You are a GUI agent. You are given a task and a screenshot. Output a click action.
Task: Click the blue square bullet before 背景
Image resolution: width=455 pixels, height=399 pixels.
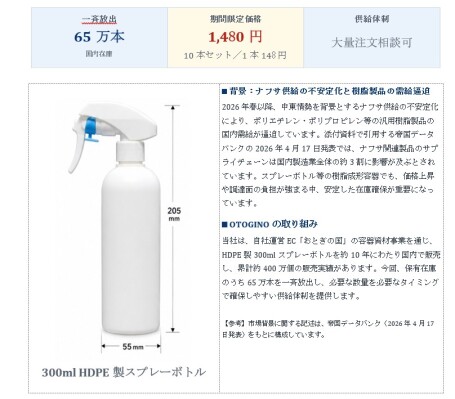coord(224,91)
